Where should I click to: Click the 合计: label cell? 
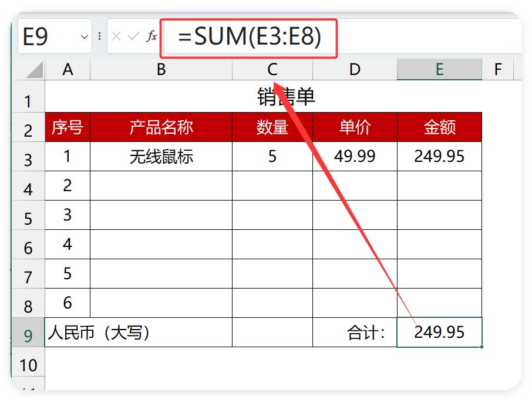[355, 332]
